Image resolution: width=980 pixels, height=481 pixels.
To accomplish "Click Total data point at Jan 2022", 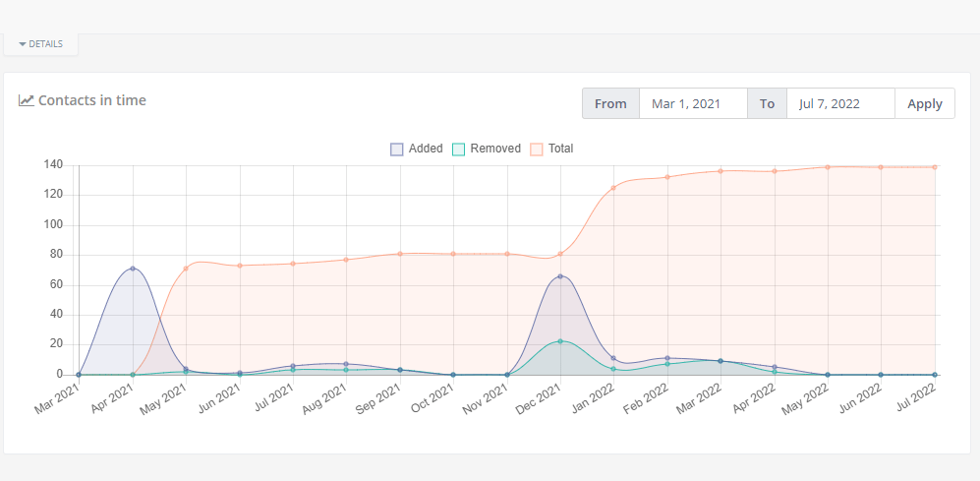I will [613, 188].
